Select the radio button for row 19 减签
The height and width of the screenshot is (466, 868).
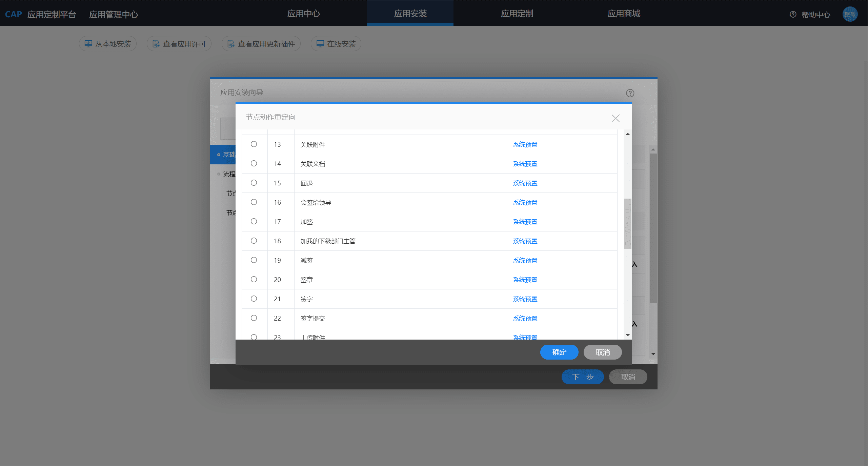click(x=254, y=260)
